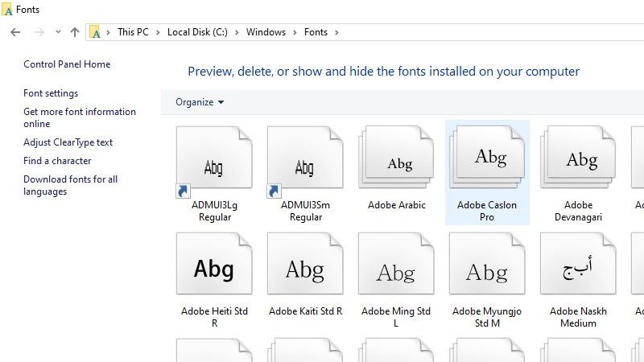Image resolution: width=644 pixels, height=362 pixels.
Task: Click the Fonts window title icon
Action: click(x=7, y=10)
